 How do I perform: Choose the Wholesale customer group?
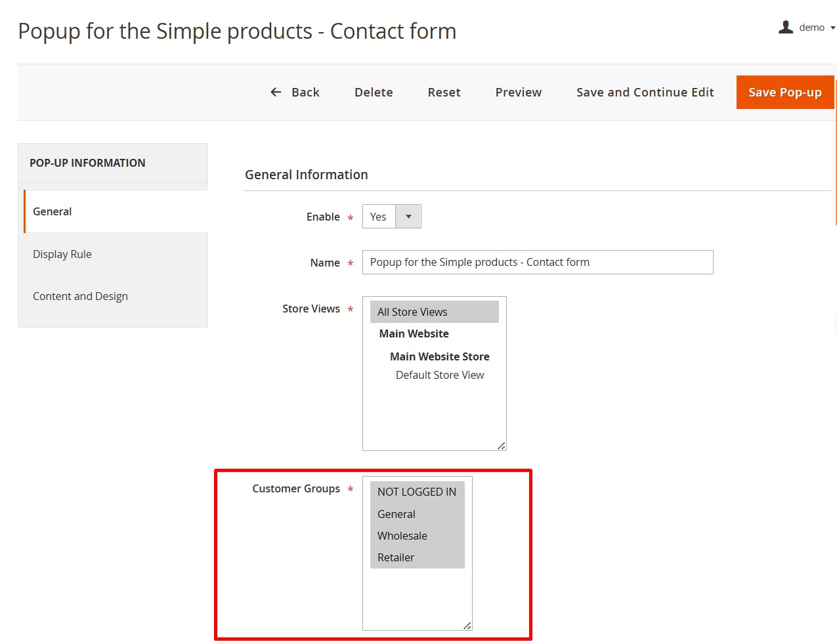pyautogui.click(x=402, y=536)
